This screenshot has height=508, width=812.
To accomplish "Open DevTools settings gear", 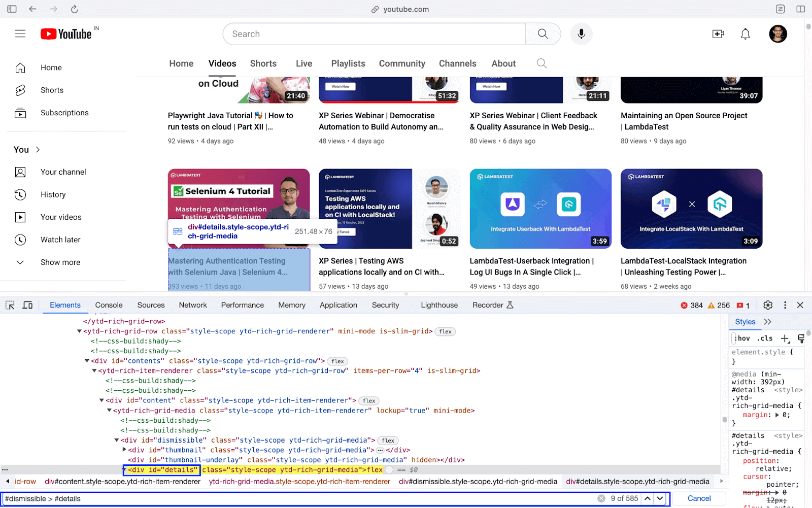I will pos(768,305).
